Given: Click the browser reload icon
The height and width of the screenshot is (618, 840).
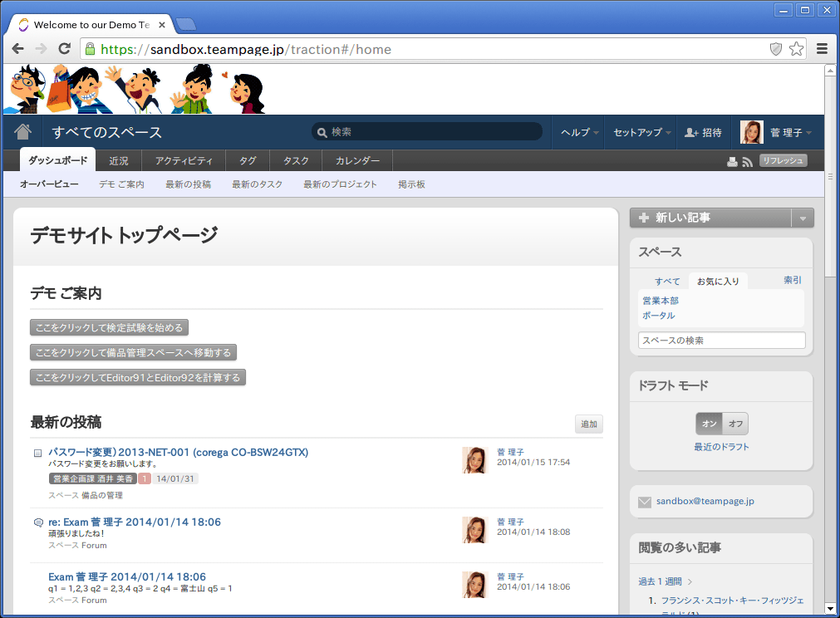Looking at the screenshot, I should pyautogui.click(x=64, y=49).
